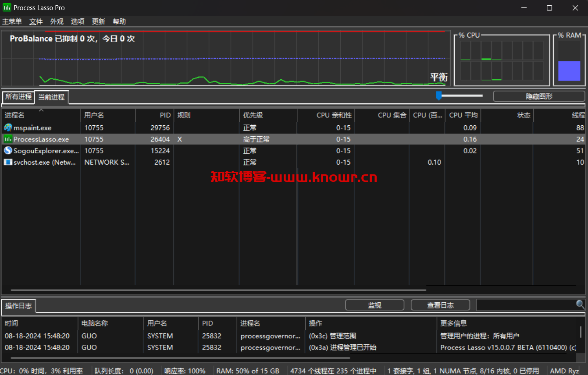The height and width of the screenshot is (375, 588).
Task: Select the svchost.exe (Netw... row name
Action: [44, 162]
